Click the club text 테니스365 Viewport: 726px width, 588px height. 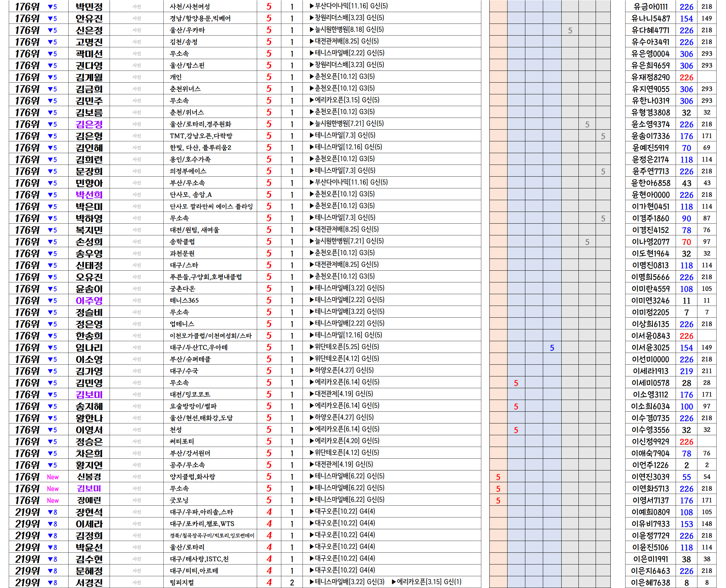click(x=185, y=301)
